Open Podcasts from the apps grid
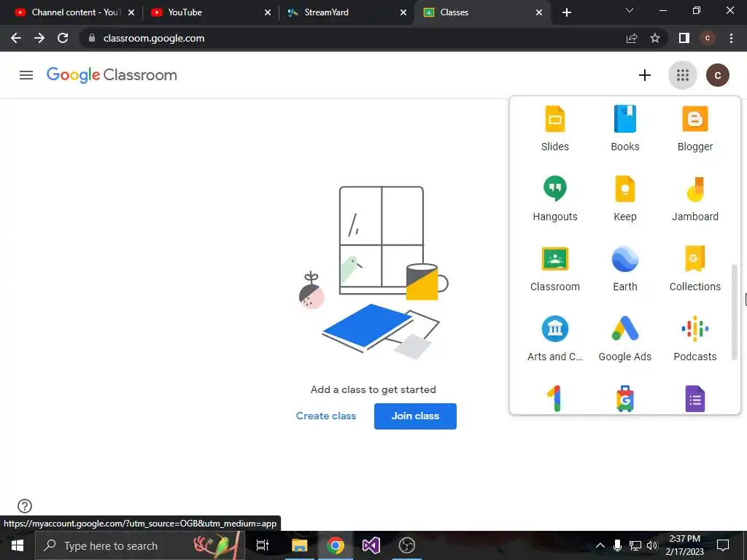Image resolution: width=747 pixels, height=560 pixels. point(695,338)
